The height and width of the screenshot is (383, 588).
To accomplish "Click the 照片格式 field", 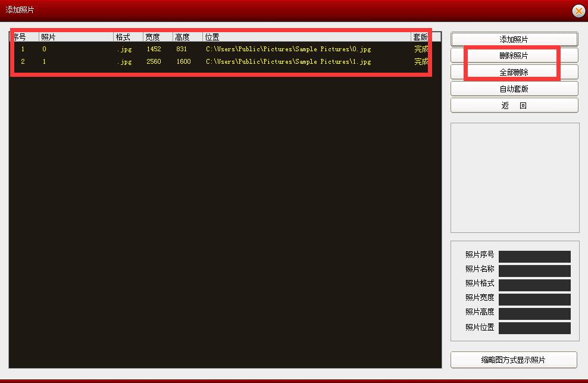I will [x=534, y=285].
